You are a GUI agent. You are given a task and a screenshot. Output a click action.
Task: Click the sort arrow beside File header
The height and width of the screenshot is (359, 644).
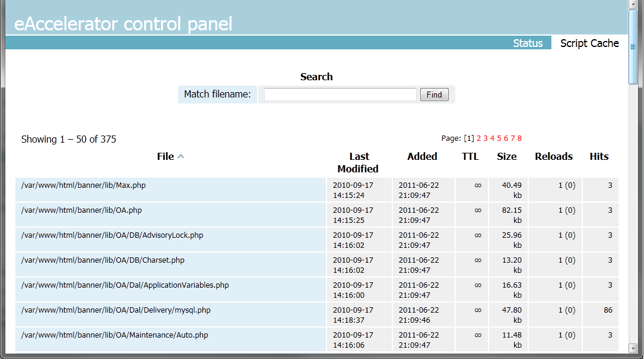[181, 156]
